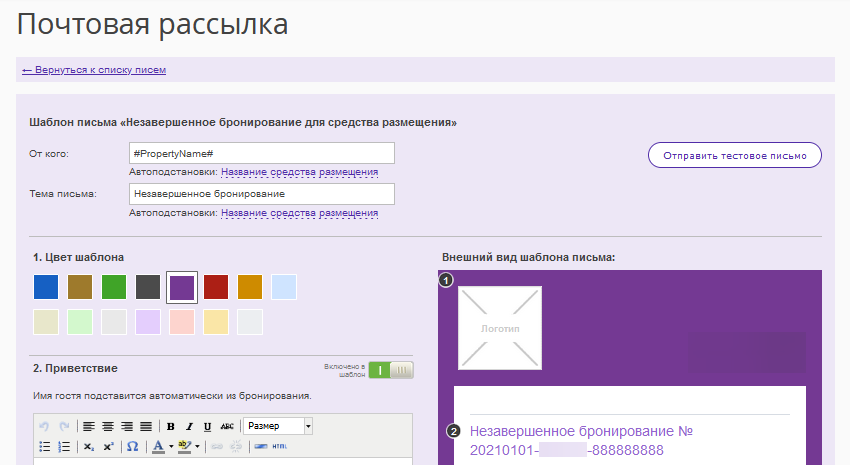Click the От кого input field

[x=262, y=153]
